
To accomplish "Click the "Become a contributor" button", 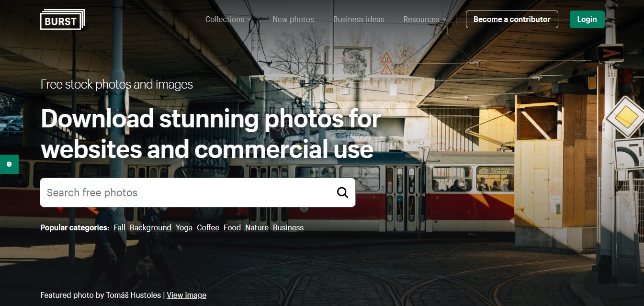I will point(512,19).
